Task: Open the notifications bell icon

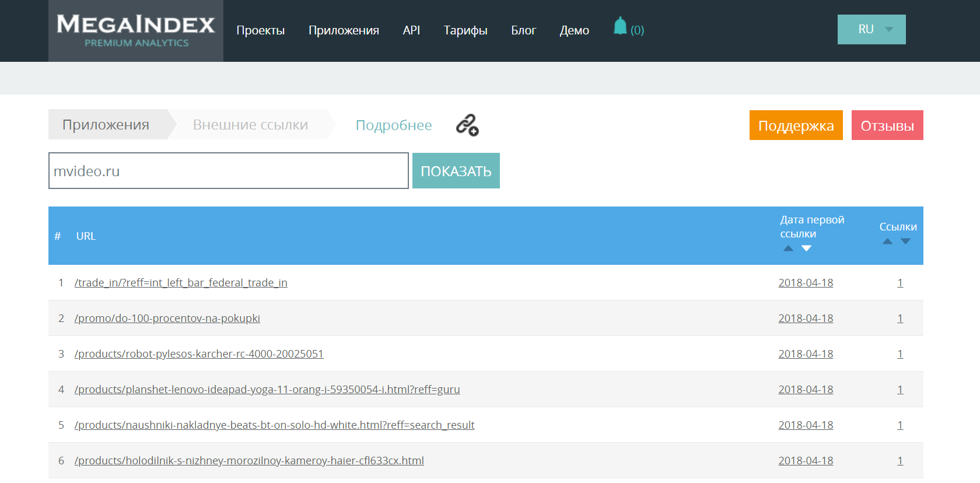Action: click(x=620, y=26)
